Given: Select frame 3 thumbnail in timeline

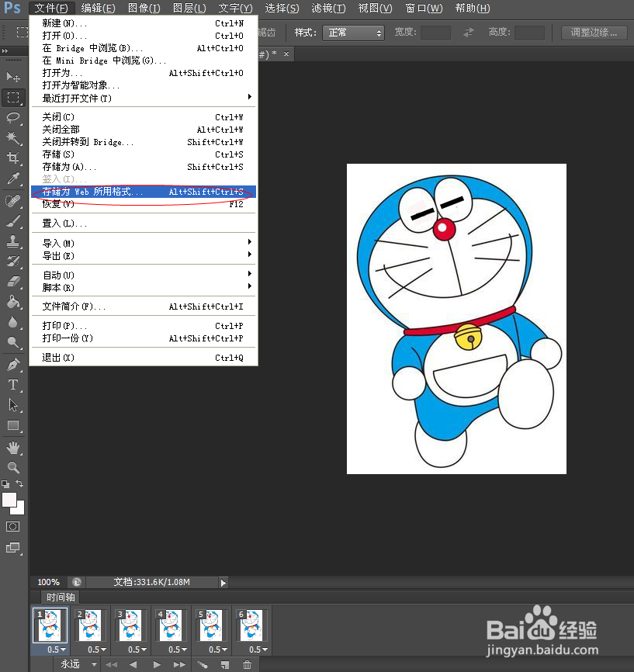Looking at the screenshot, I should (x=130, y=625).
